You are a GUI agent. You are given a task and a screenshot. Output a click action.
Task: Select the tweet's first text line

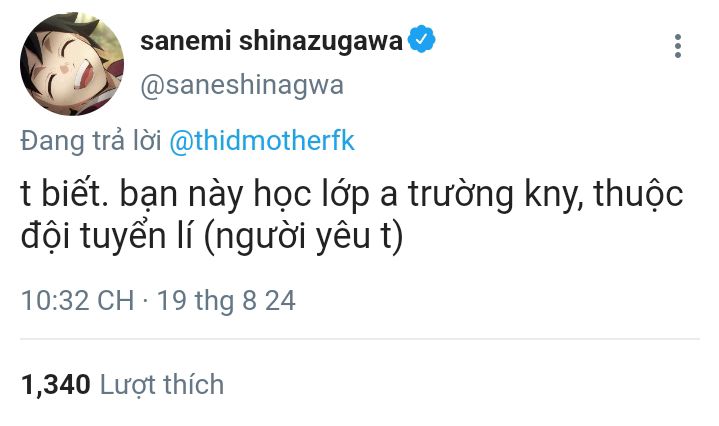click(351, 195)
